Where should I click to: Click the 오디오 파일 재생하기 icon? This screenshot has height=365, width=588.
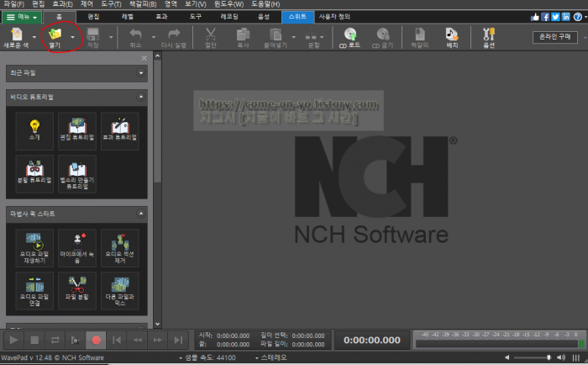tap(34, 247)
